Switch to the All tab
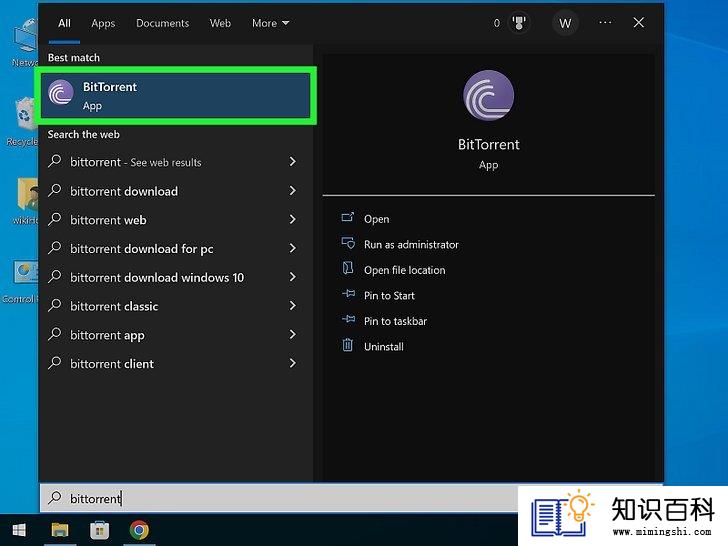The width and height of the screenshot is (728, 546). [65, 23]
